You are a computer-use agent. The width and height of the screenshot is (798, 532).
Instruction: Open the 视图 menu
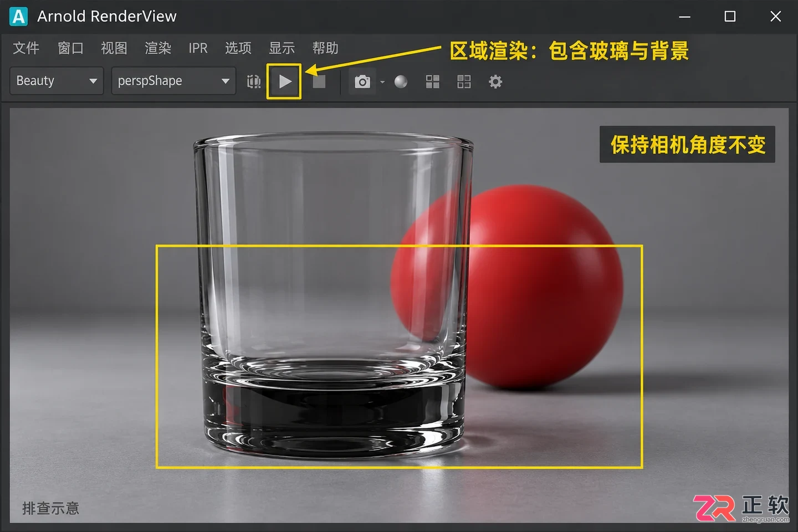click(x=114, y=48)
